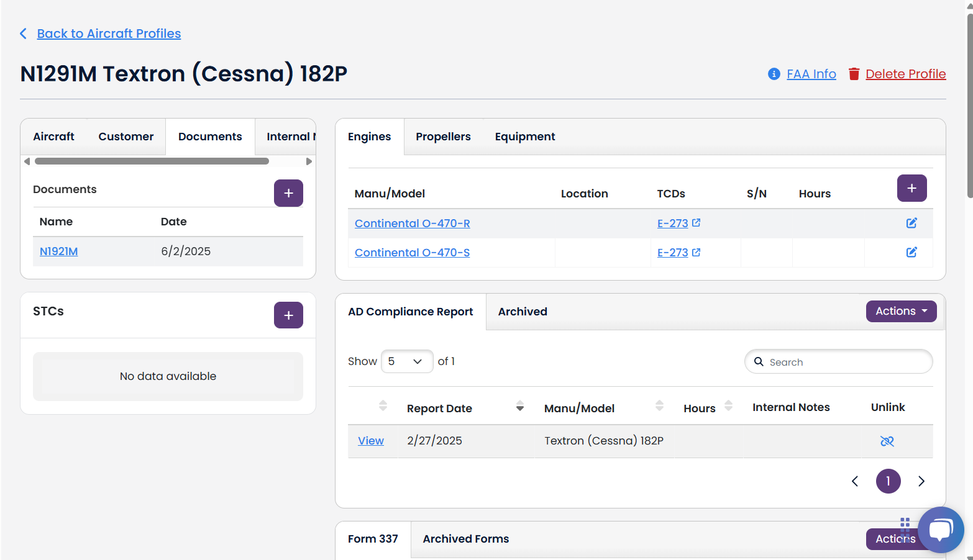
Task: Open the Archived Forms tab
Action: click(466, 539)
